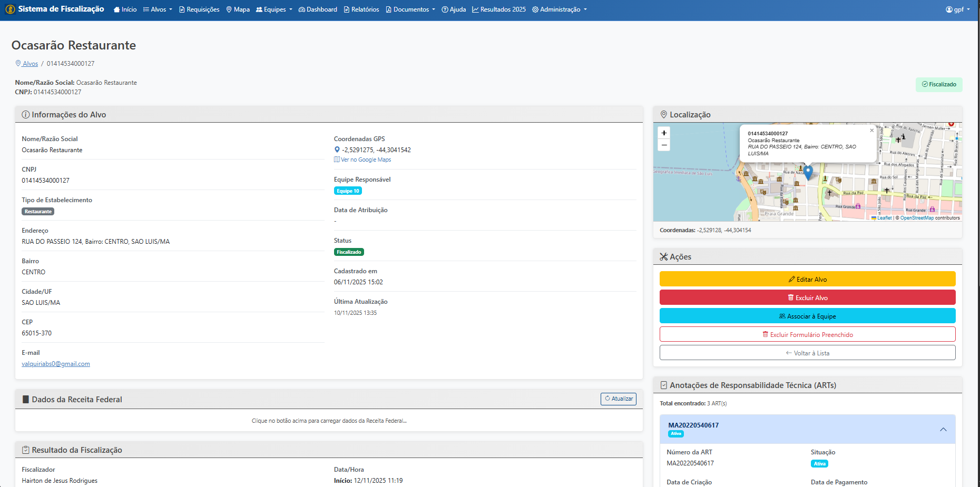The height and width of the screenshot is (487, 980).
Task: Click the yellow Editar Alvo button
Action: pyautogui.click(x=807, y=279)
